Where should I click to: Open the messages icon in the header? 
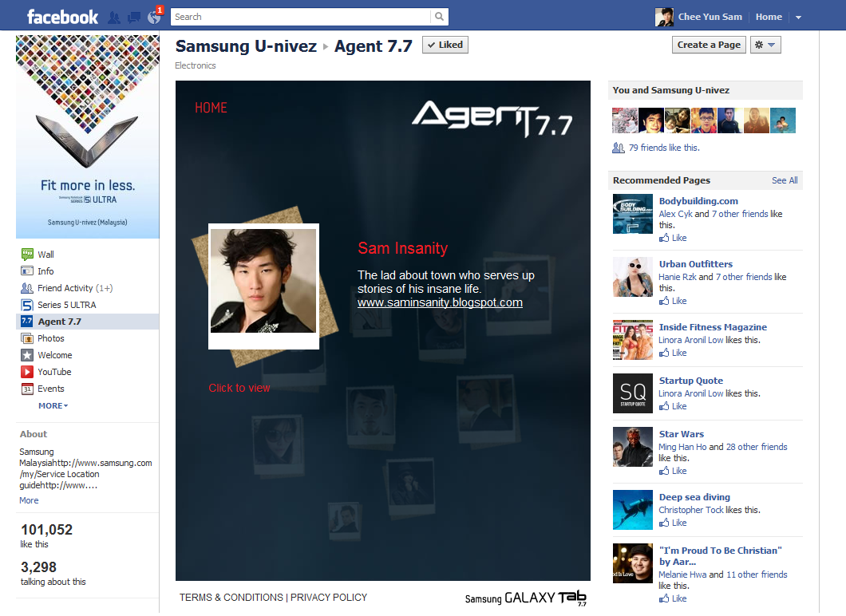click(x=133, y=16)
